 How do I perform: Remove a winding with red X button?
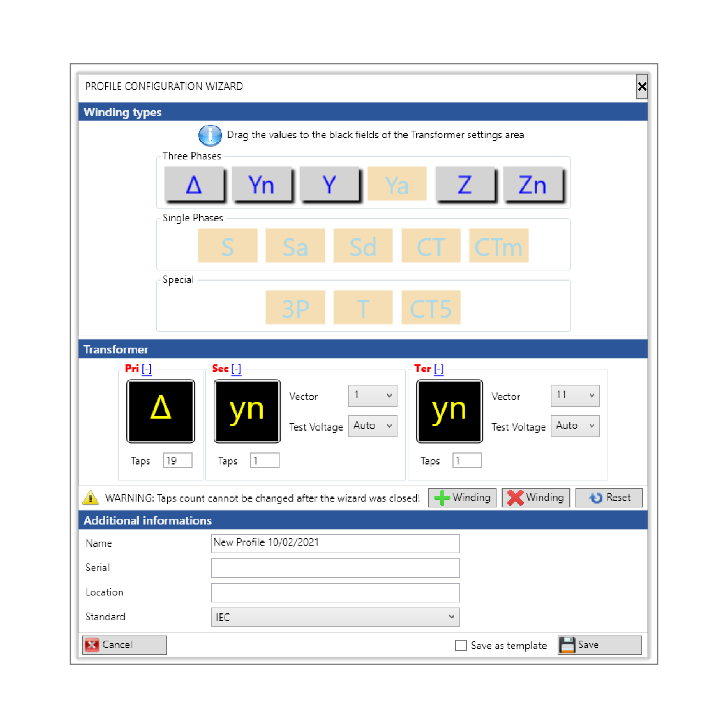536,498
